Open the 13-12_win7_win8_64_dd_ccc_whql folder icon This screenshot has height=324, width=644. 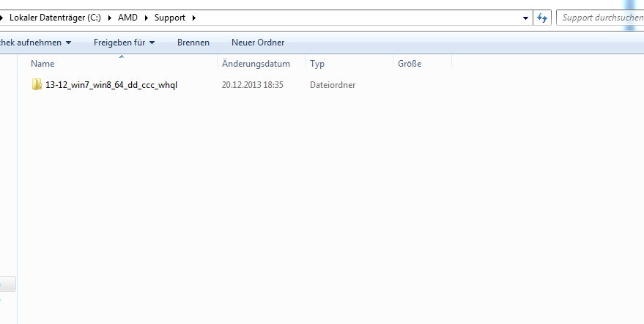[x=37, y=85]
